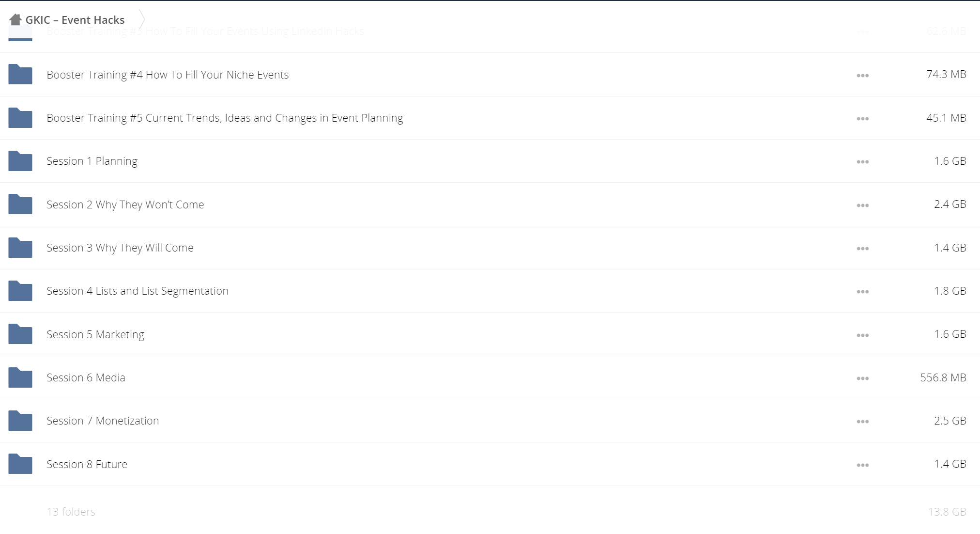Image resolution: width=980 pixels, height=534 pixels.
Task: Click folder icon for Session 1 Planning
Action: pos(20,161)
